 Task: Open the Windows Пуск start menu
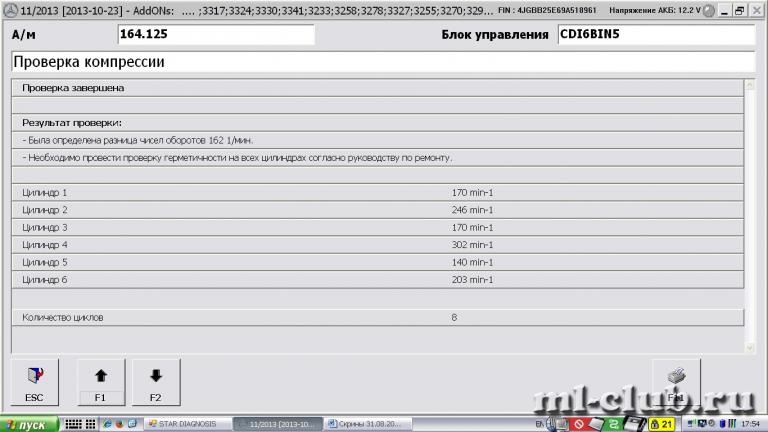coord(29,424)
